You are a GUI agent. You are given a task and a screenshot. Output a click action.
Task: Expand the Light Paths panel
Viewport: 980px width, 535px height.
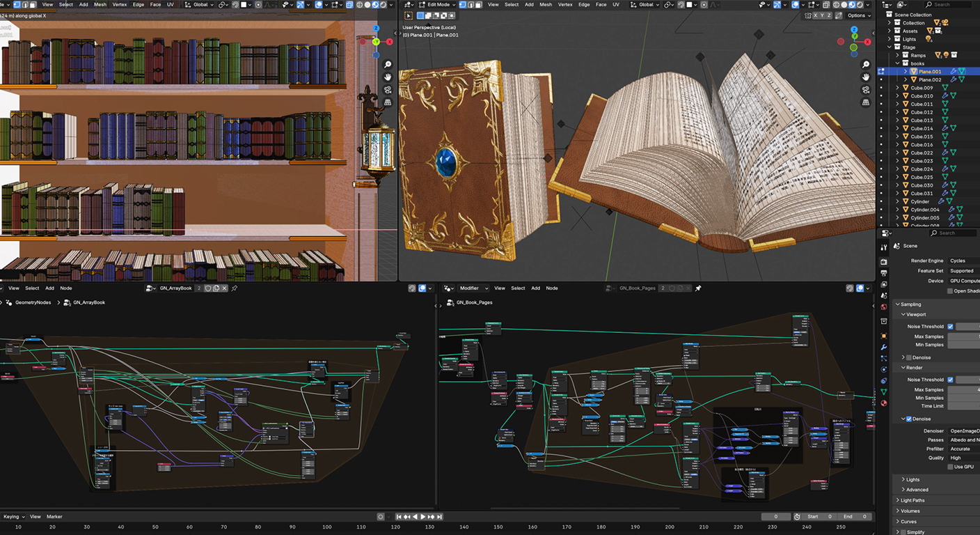coord(912,500)
